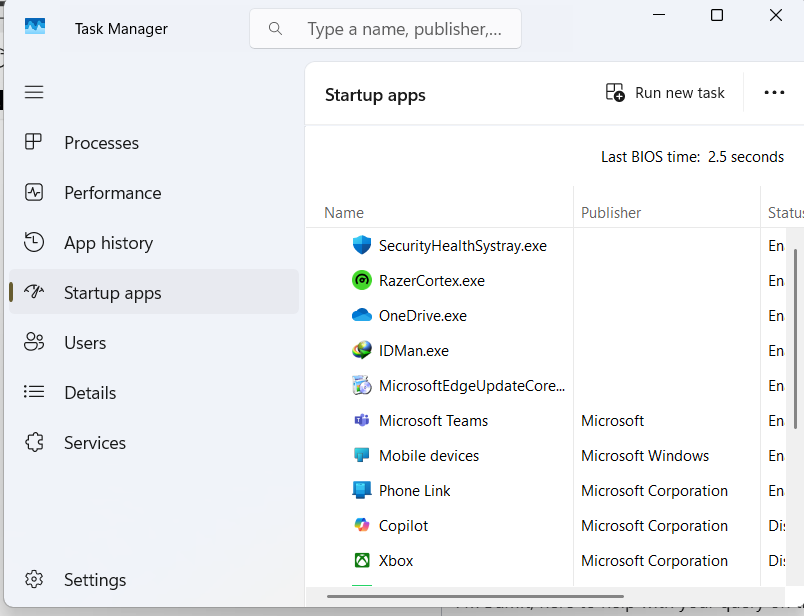
Task: Select the Users people icon
Action: pos(34,342)
